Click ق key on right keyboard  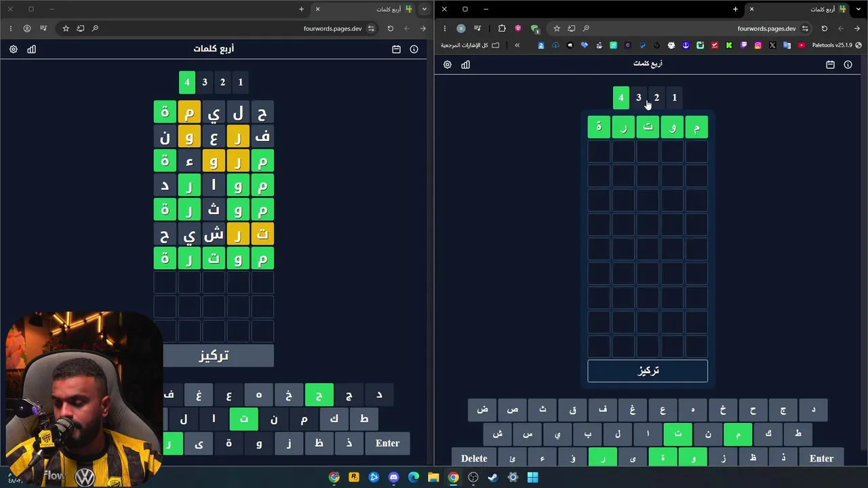573,410
